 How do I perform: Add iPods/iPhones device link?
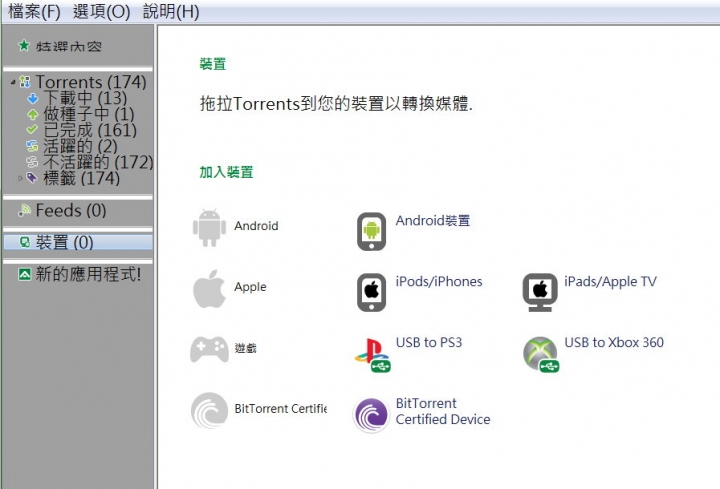(439, 281)
